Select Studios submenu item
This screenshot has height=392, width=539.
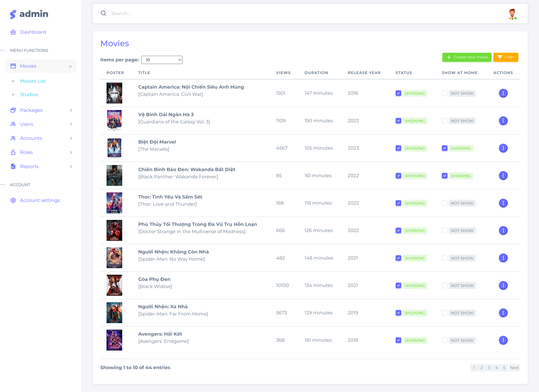(29, 95)
